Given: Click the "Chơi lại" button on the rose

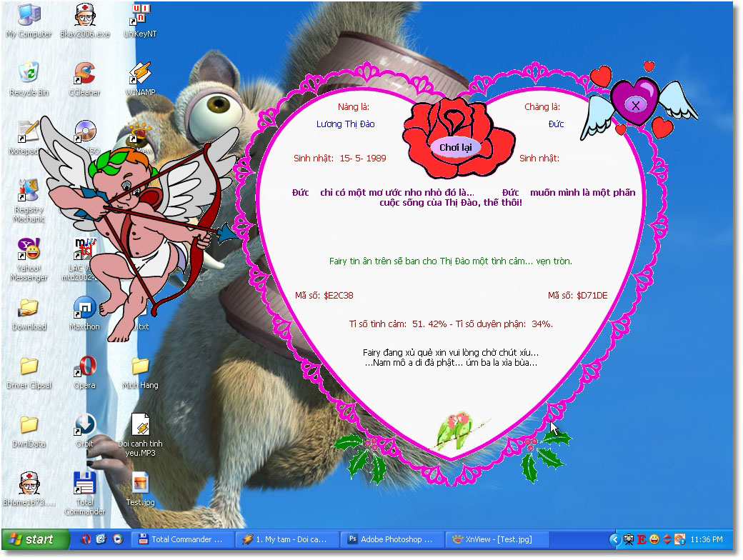Looking at the screenshot, I should pyautogui.click(x=455, y=147).
